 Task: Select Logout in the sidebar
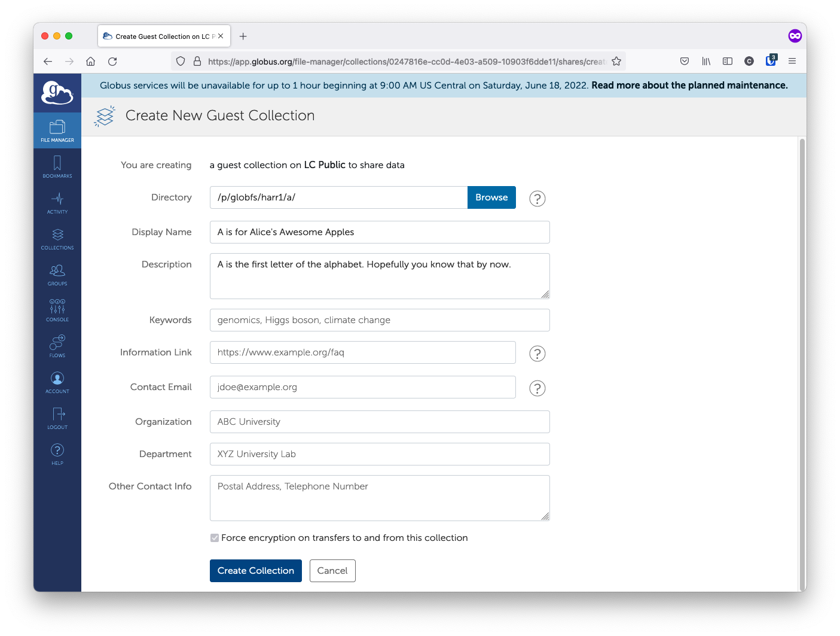tap(57, 418)
